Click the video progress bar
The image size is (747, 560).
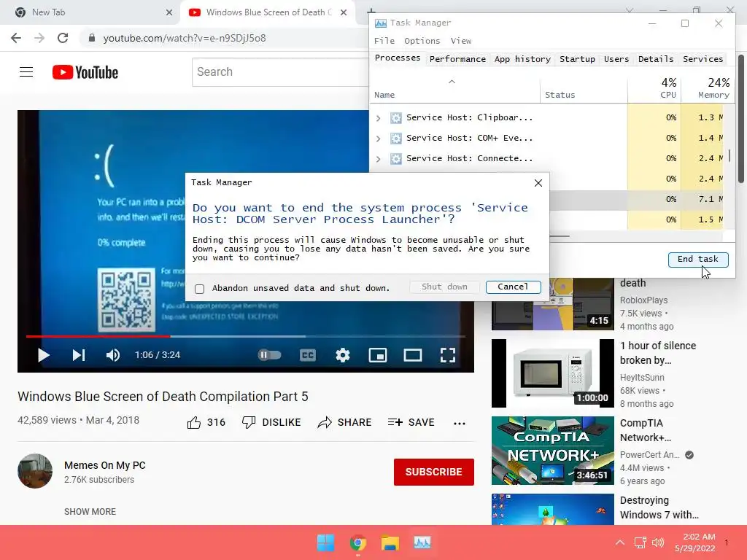(245, 336)
